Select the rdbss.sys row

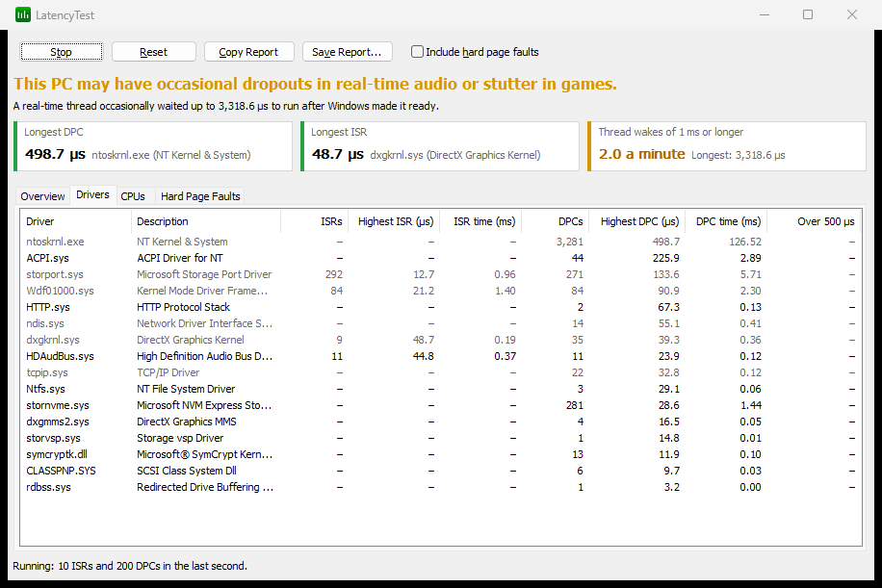440,487
